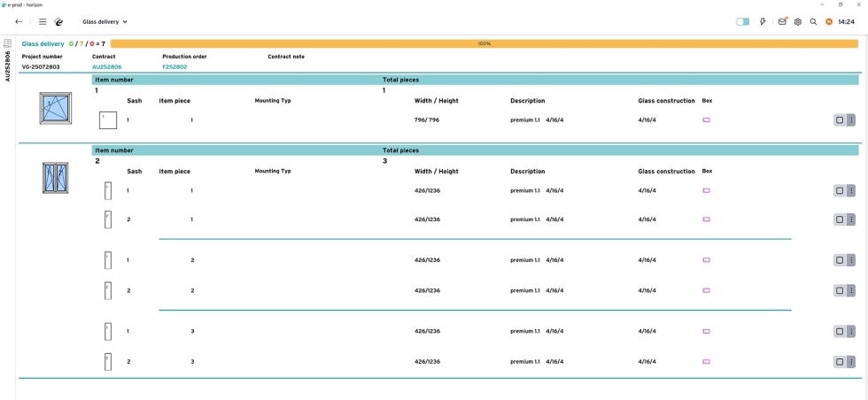Screen dimensions: 868x400
Task: Select checkbox for item 2 sash 2 piece 3
Action: [x=839, y=362]
